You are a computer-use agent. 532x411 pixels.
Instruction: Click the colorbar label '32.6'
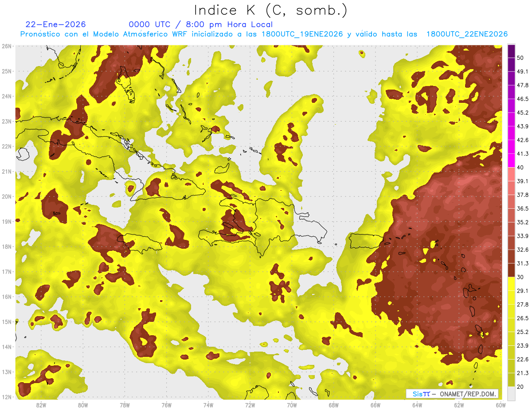(523, 250)
